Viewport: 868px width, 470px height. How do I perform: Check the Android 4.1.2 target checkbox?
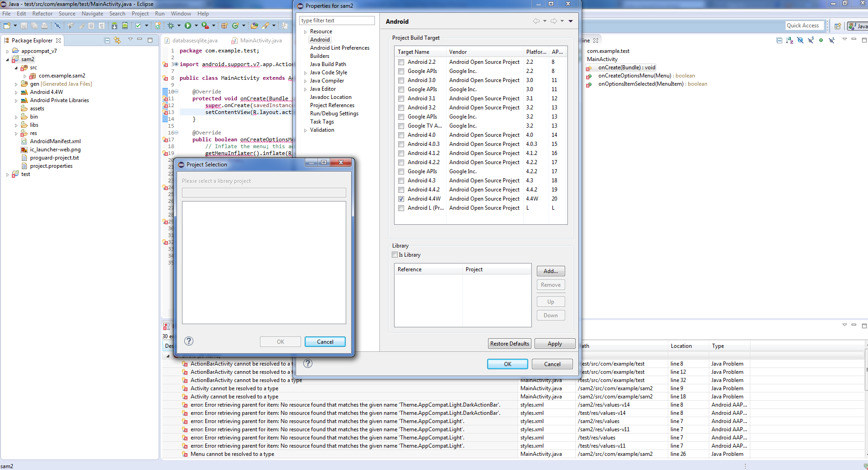pos(401,153)
